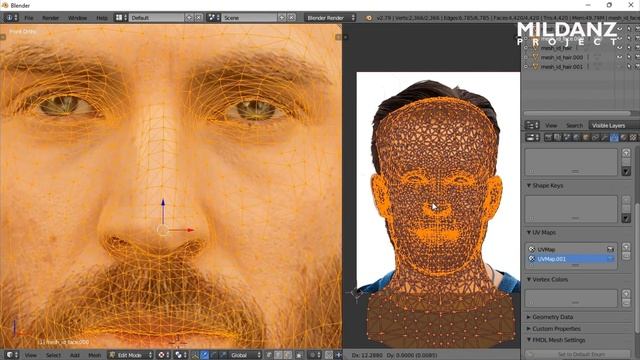Collapse the Vertex Colors panel
The image size is (640, 360).
point(529,280)
